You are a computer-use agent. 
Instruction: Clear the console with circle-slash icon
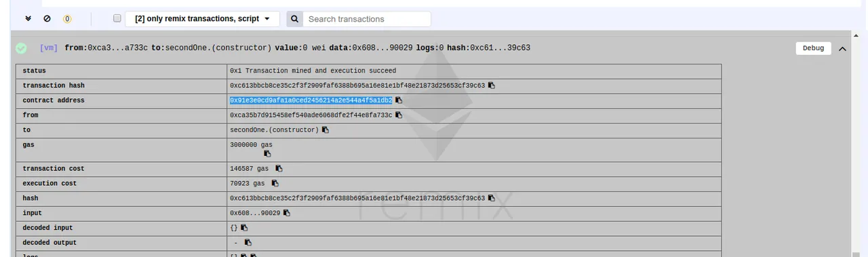[47, 19]
